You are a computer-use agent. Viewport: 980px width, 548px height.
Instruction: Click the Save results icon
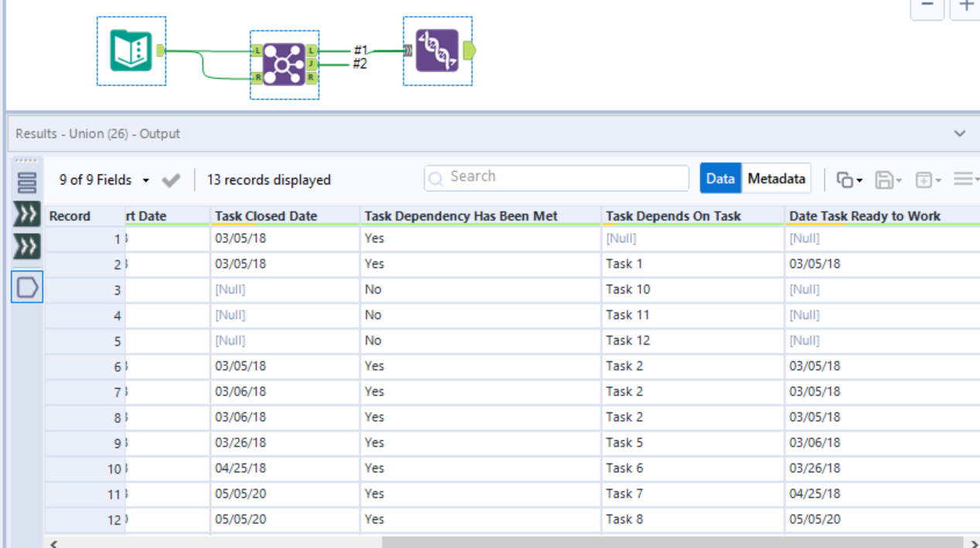tap(884, 179)
